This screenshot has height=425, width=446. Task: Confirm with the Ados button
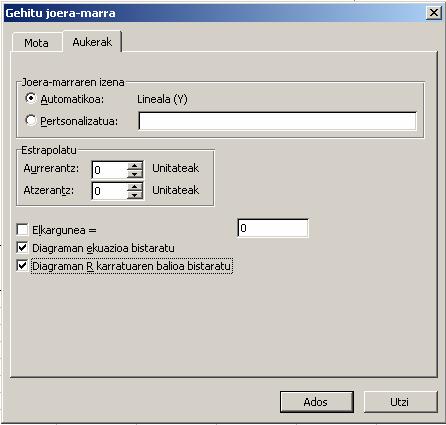click(x=317, y=402)
